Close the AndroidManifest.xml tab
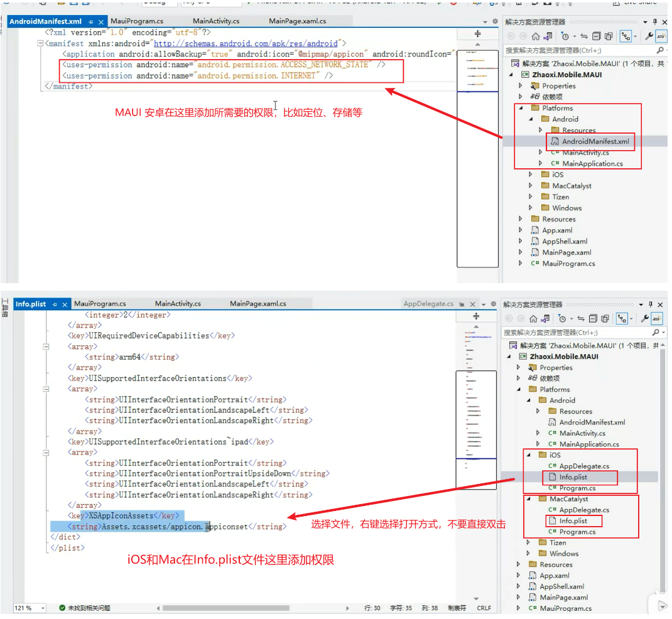 point(101,22)
